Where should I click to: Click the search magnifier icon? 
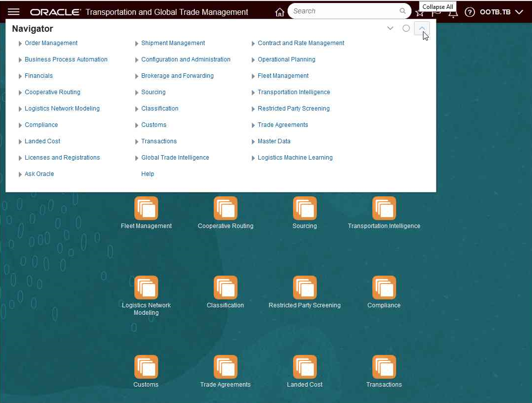403,11
